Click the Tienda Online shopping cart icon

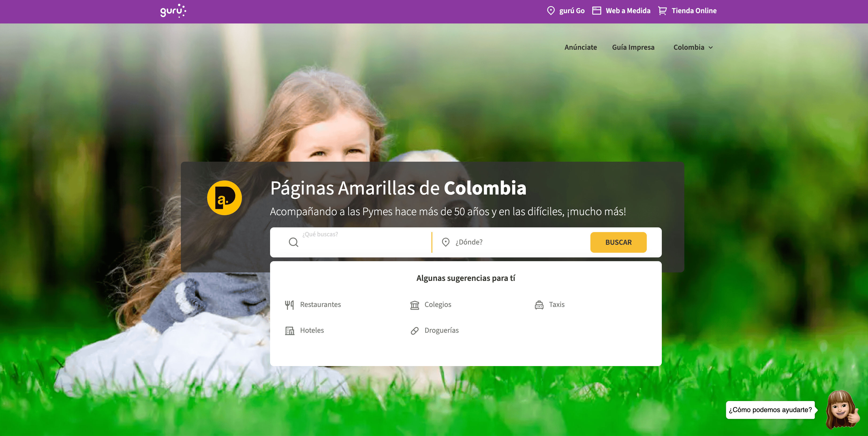coord(663,11)
